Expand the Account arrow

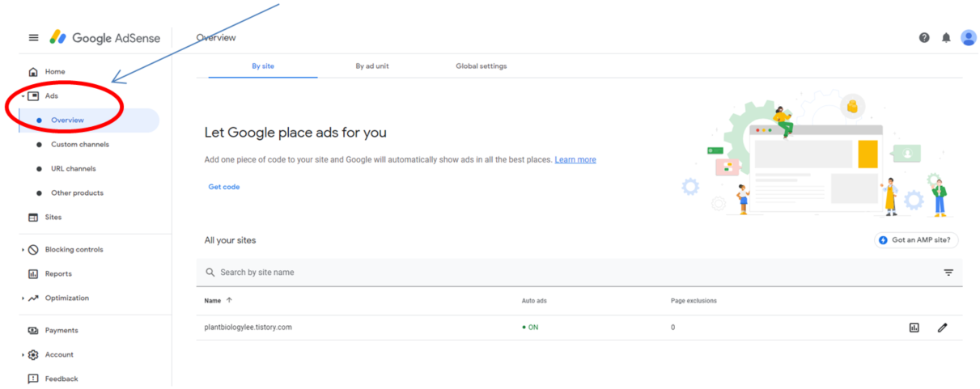(x=23, y=355)
